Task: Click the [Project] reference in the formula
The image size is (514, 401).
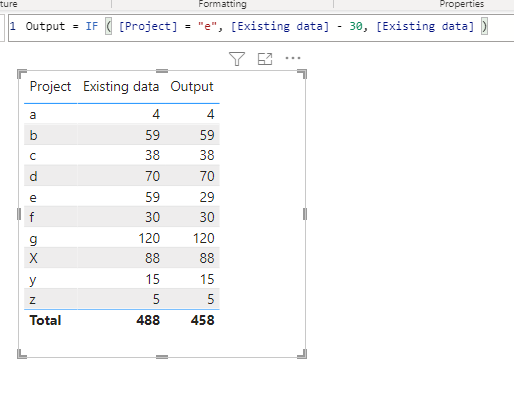Action: 148,26
